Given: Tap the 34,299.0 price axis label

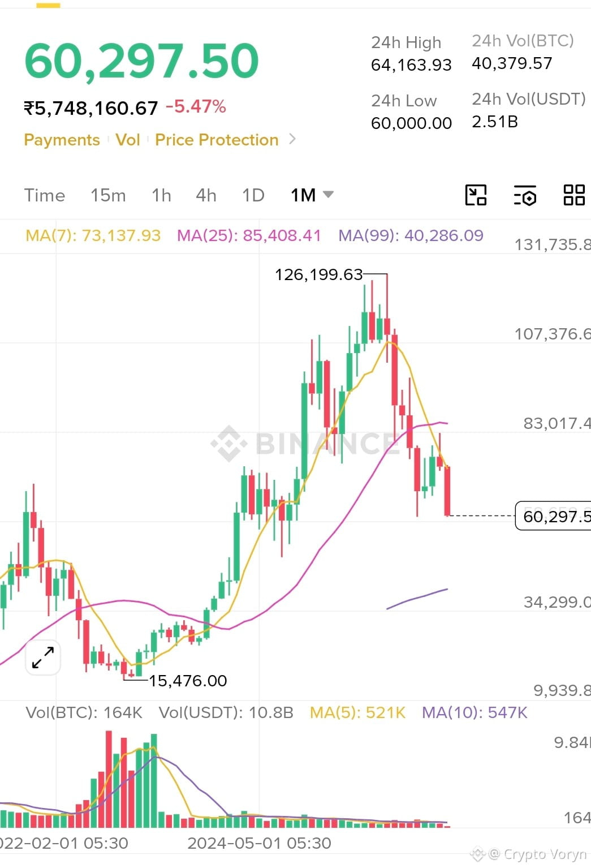Looking at the screenshot, I should [x=557, y=602].
